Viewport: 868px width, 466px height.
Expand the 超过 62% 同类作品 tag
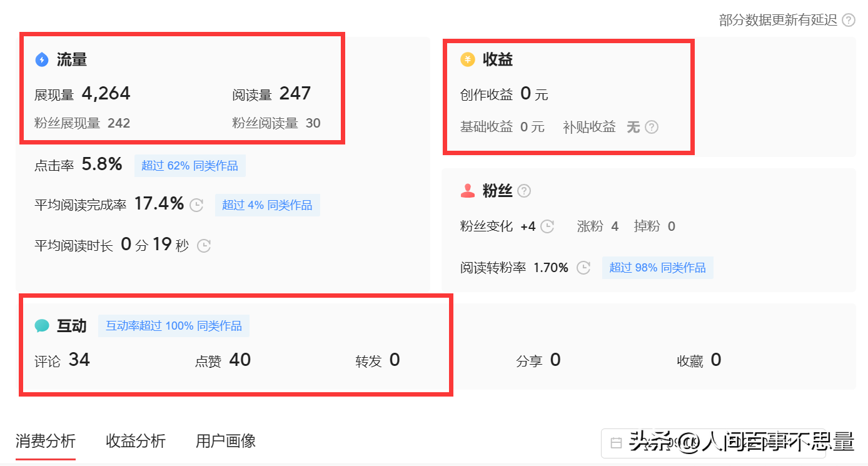(x=189, y=165)
